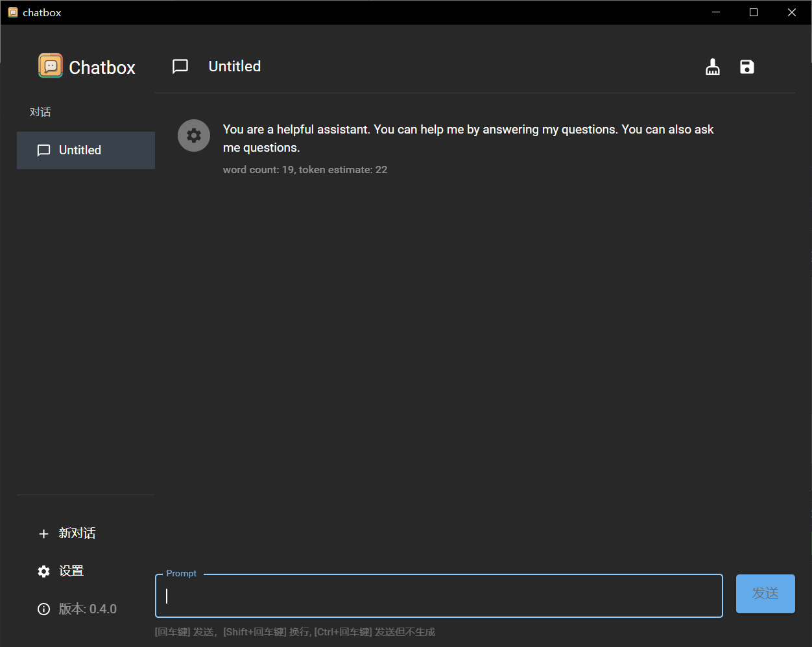This screenshot has width=812, height=647.
Task: Maximize the chatbox window
Action: (x=754, y=12)
